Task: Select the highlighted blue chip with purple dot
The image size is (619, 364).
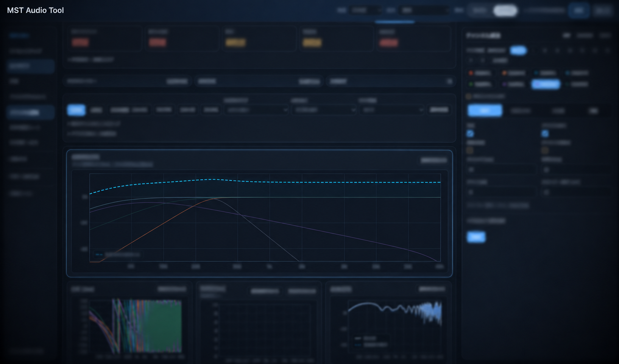Action: (546, 84)
